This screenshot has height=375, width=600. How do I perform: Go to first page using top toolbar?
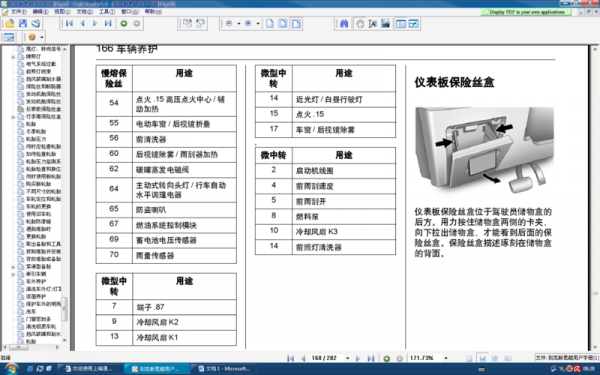(69, 24)
